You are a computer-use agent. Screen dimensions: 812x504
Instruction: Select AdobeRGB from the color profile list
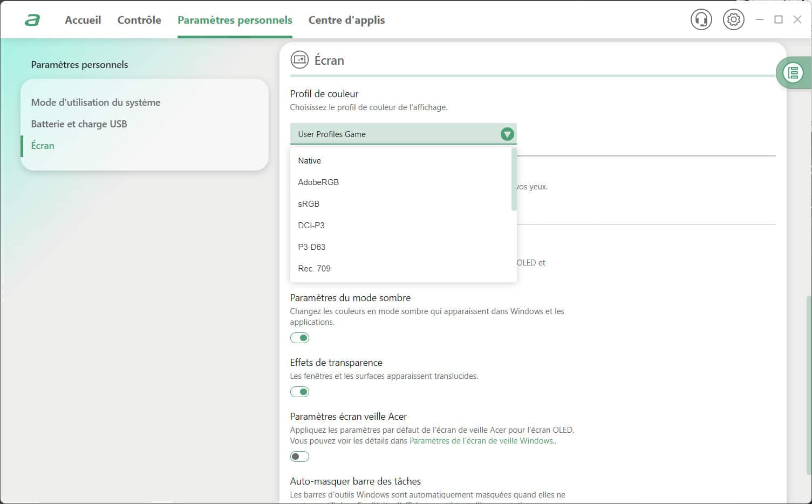pyautogui.click(x=318, y=182)
